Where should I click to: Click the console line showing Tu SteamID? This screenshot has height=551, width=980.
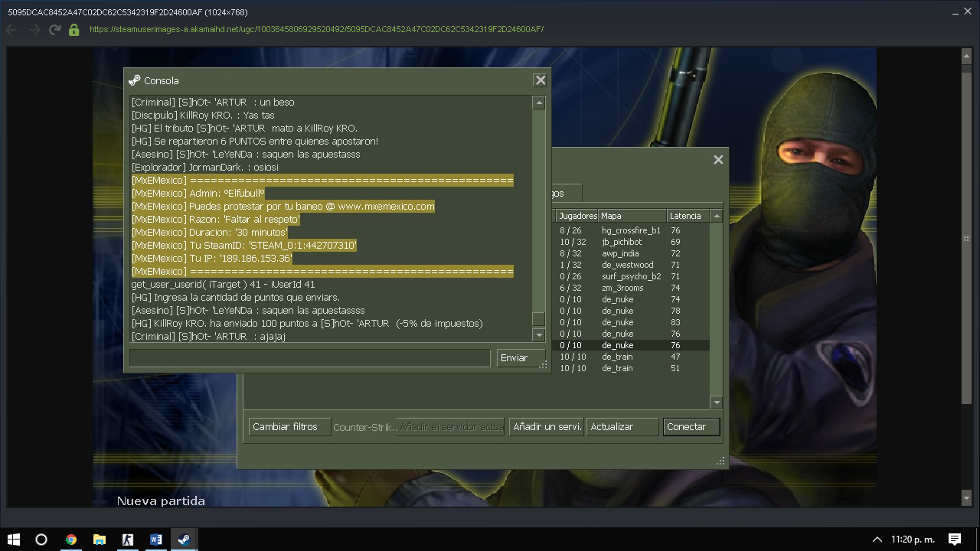tap(244, 246)
